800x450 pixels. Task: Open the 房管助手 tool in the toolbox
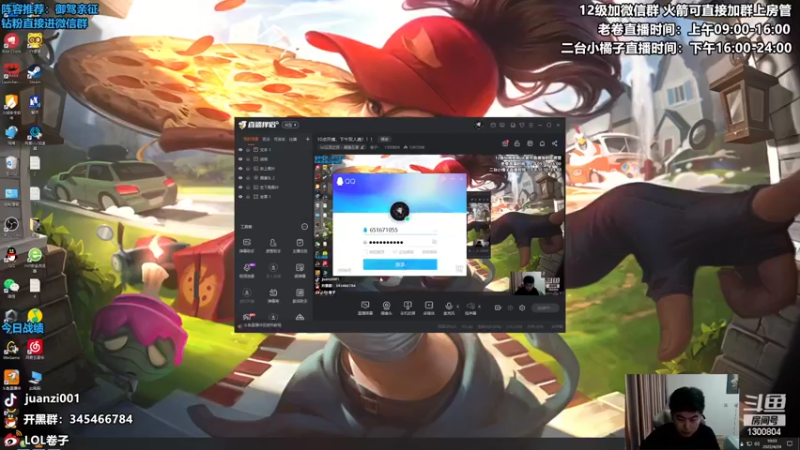[273, 245]
